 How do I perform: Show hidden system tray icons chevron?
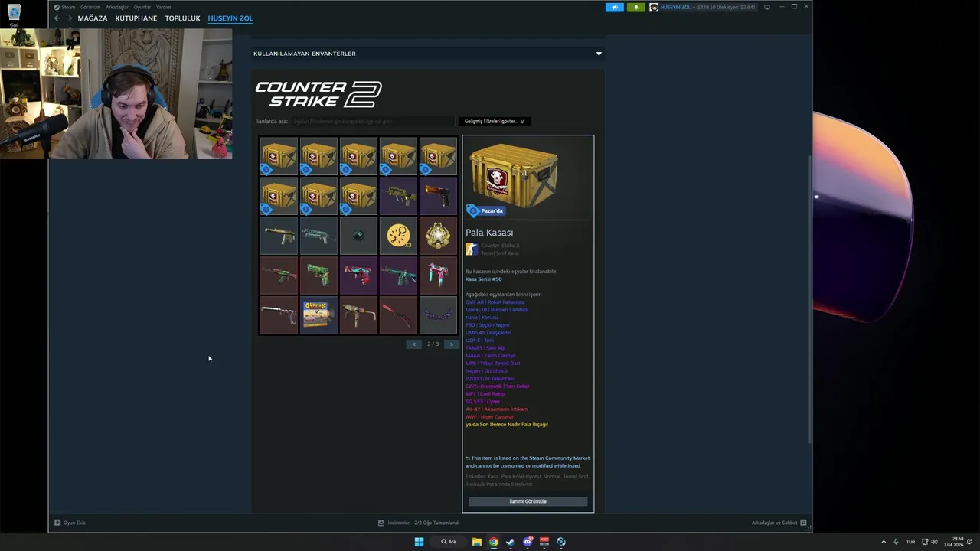[x=884, y=542]
